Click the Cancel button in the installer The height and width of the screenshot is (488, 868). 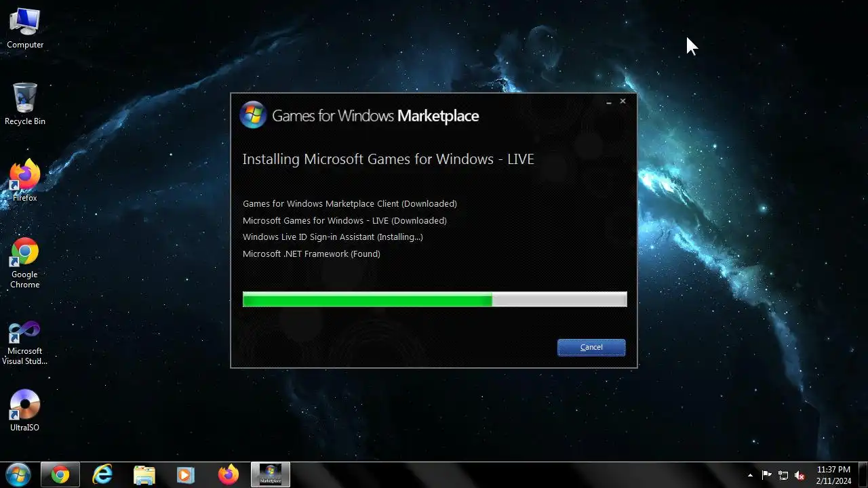point(591,347)
